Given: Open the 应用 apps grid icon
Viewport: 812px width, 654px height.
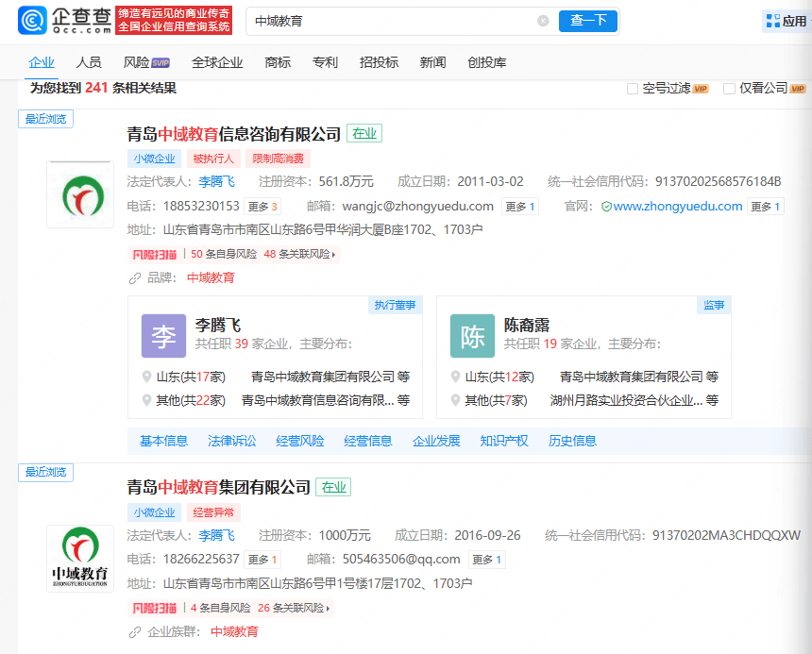Looking at the screenshot, I should click(773, 21).
